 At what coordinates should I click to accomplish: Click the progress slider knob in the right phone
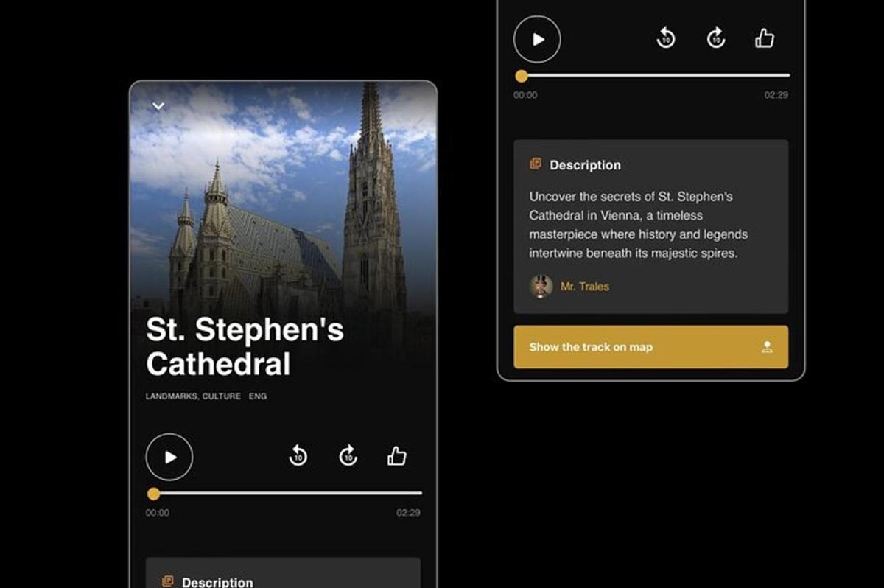pyautogui.click(x=522, y=76)
